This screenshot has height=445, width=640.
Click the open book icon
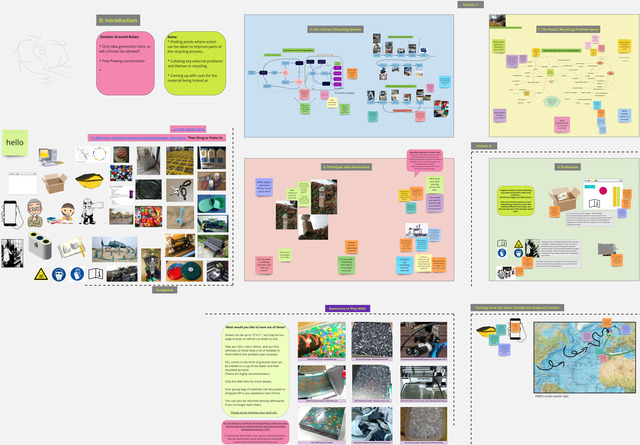(94, 273)
